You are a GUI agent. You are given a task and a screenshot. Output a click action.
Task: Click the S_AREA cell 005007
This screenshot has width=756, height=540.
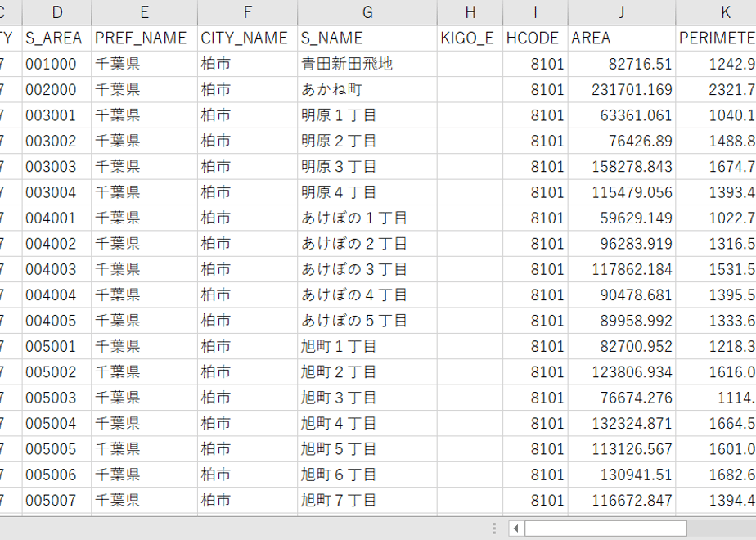[x=57, y=500]
